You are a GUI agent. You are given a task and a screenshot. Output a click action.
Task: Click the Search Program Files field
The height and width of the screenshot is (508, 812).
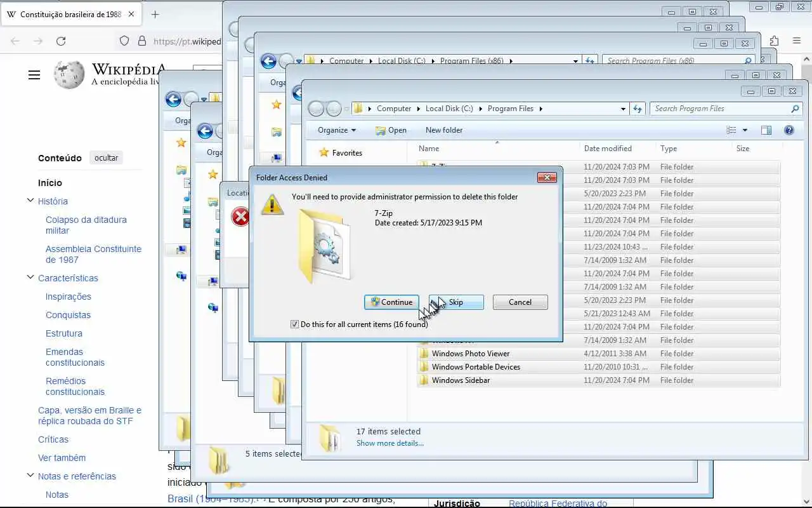coord(726,109)
